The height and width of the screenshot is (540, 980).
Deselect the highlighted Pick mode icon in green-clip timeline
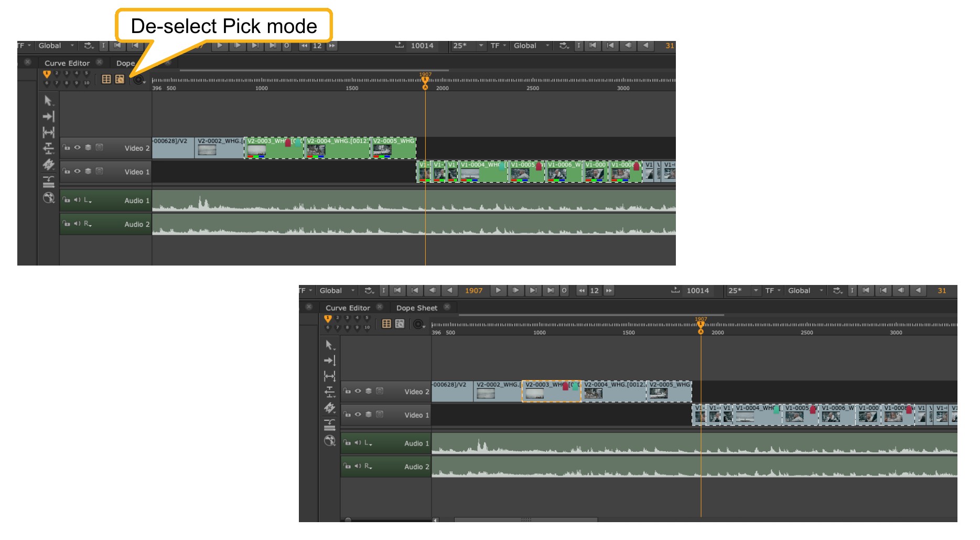pos(120,79)
